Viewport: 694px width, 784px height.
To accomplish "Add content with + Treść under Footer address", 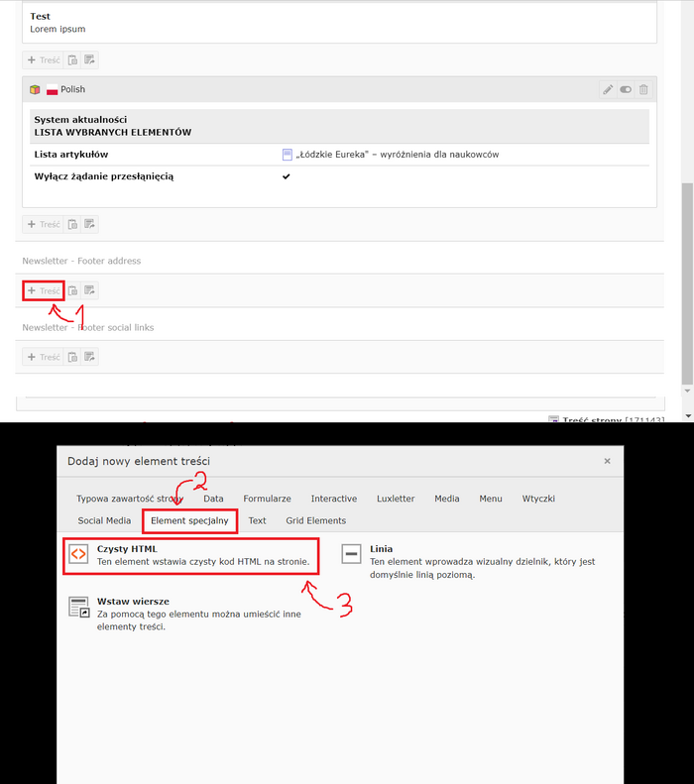I will pyautogui.click(x=44, y=290).
